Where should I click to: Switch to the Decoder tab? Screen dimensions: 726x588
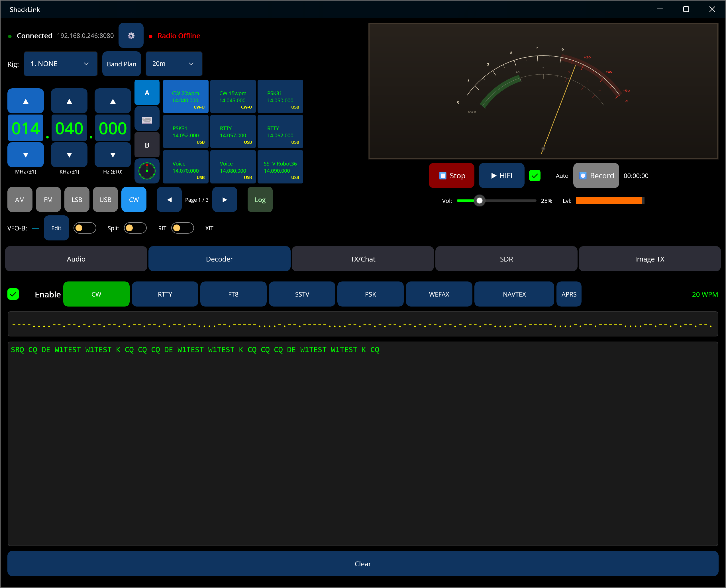[x=219, y=259]
